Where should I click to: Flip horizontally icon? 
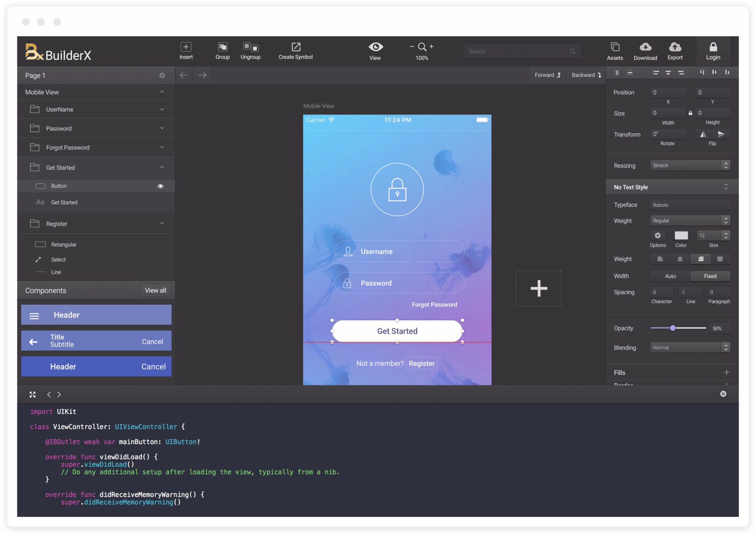[703, 134]
